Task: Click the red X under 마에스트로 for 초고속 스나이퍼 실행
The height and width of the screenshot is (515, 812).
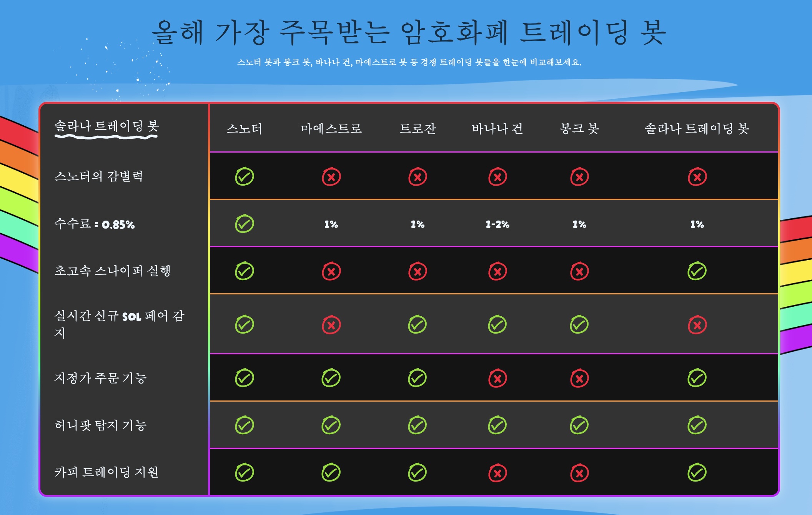Action: 330,271
